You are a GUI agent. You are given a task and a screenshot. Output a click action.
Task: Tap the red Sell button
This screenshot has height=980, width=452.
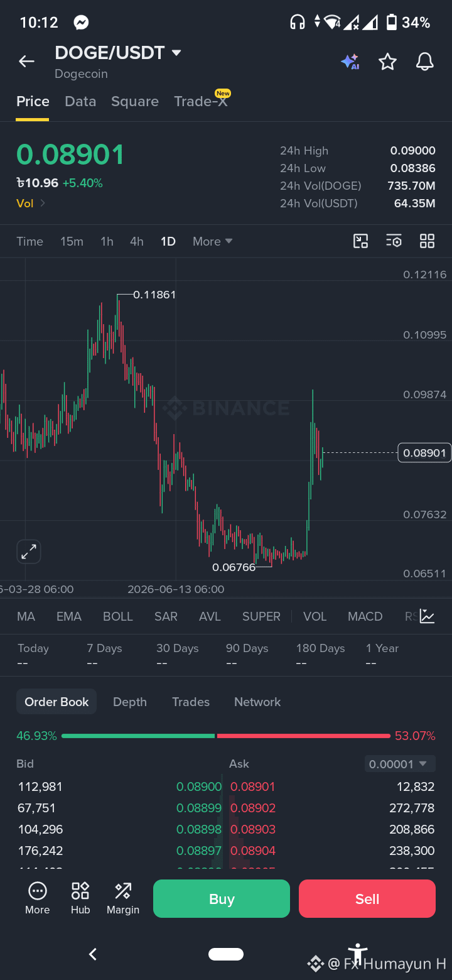(x=367, y=899)
